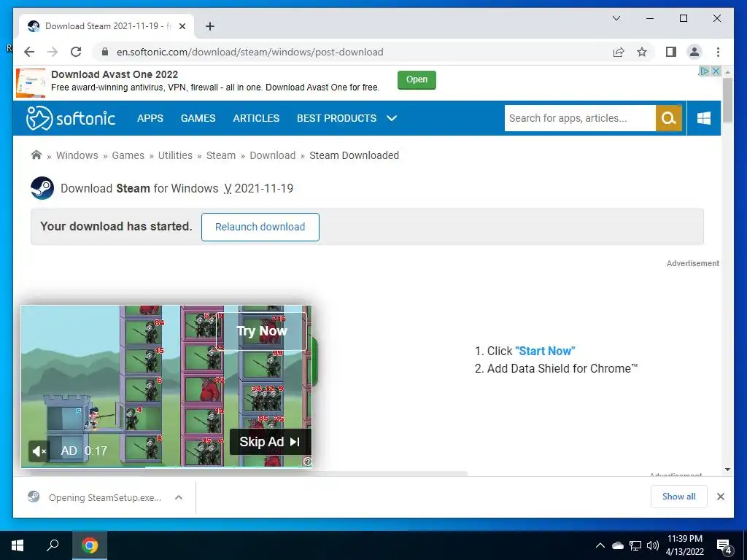Open the Games breadcrumb link

128,155
